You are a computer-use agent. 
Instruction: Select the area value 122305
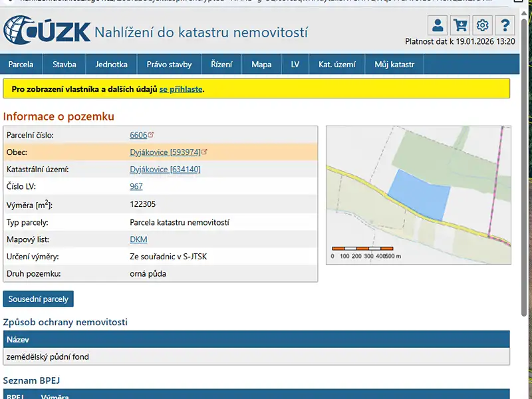143,204
